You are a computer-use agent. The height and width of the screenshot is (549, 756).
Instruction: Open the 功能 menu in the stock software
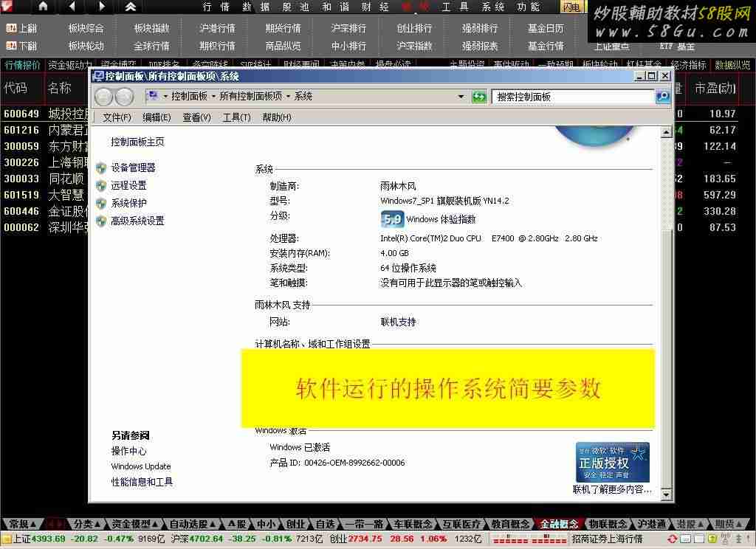[x=529, y=7]
